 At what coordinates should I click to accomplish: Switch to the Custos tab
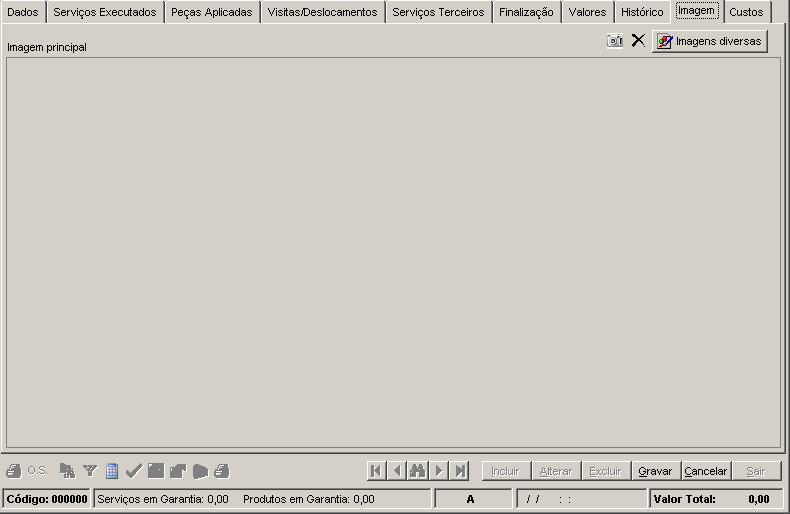[x=746, y=12]
